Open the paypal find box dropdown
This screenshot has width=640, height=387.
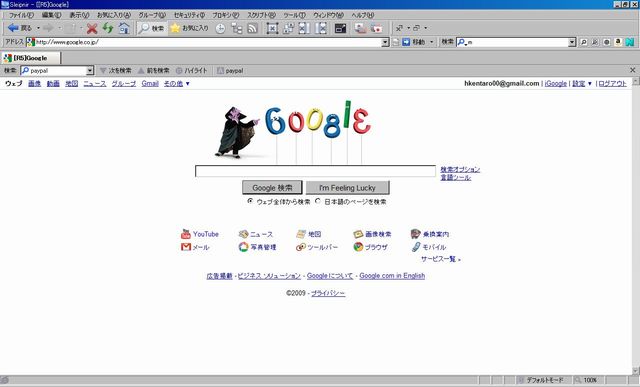[x=90, y=71]
